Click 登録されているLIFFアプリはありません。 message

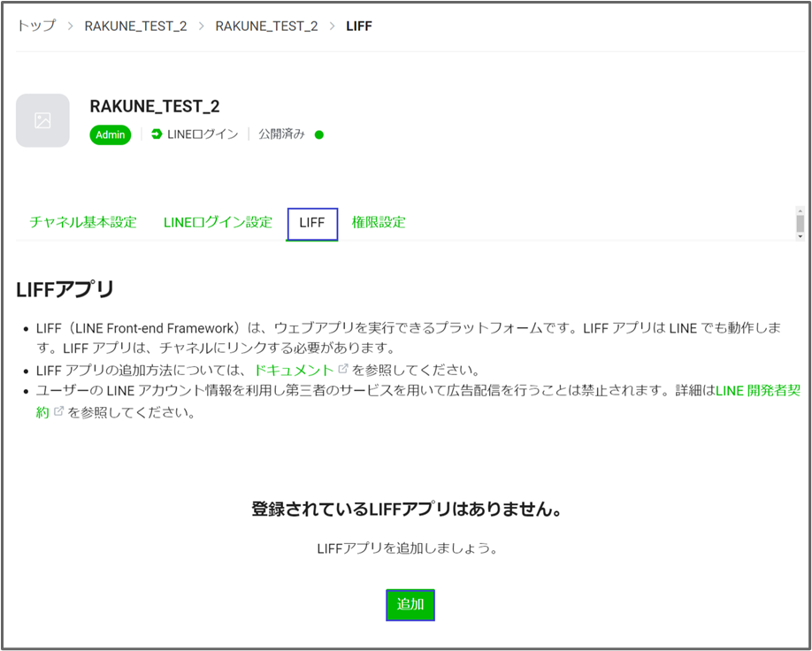[x=407, y=509]
